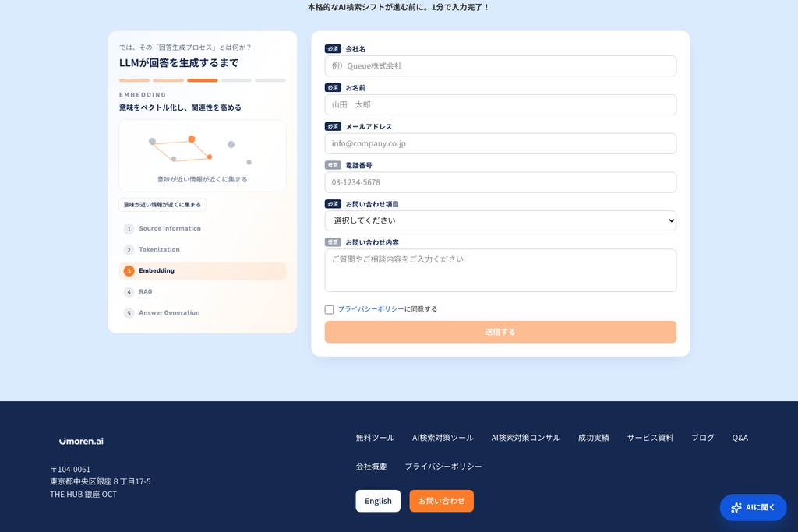This screenshot has width=798, height=532.
Task: Open the お問い合わせ項目 dropdown
Action: [500, 220]
